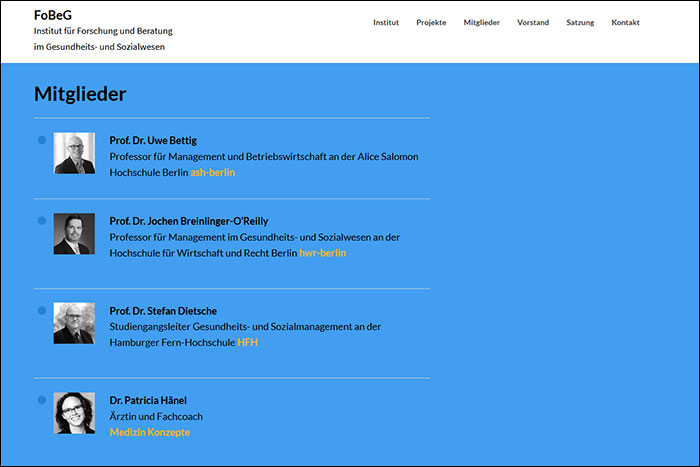Image resolution: width=700 pixels, height=467 pixels.
Task: Follow the hwr-berlin link
Action: click(322, 253)
